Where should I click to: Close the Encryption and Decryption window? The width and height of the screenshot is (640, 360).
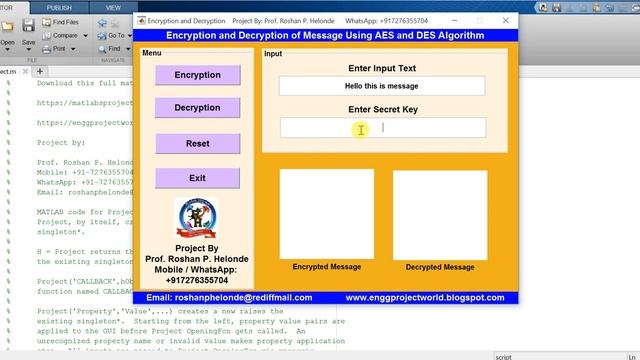click(x=506, y=20)
